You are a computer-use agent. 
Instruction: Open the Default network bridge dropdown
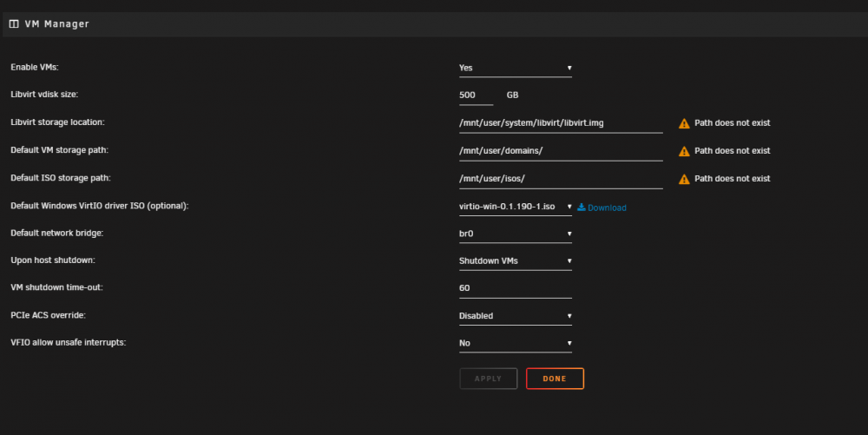[516, 234]
